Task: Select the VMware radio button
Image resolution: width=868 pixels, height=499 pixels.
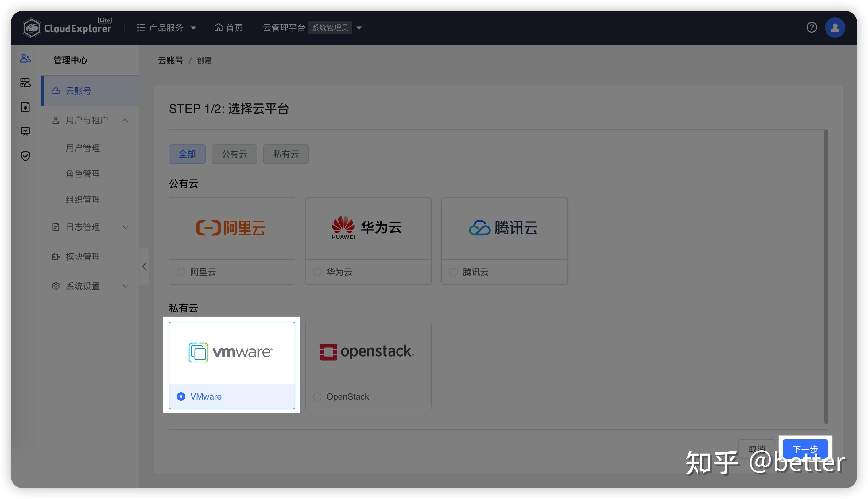Action: [181, 396]
